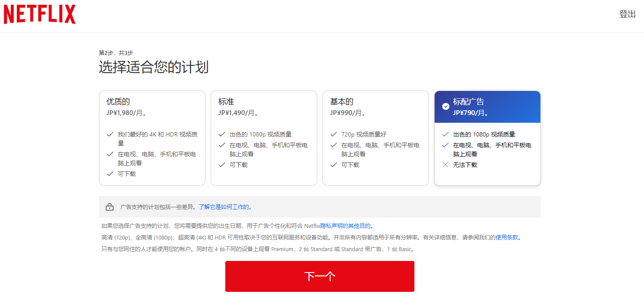The image size is (644, 297).
Task: Click the text 广告支持的计划包括一些差异
Action: [x=158, y=207]
